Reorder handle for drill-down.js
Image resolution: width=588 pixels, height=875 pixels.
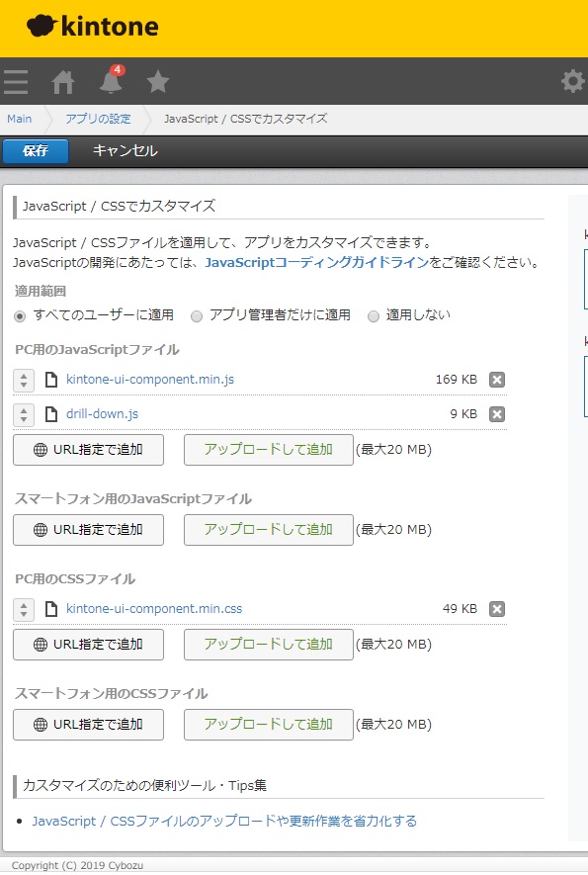pyautogui.click(x=24, y=414)
